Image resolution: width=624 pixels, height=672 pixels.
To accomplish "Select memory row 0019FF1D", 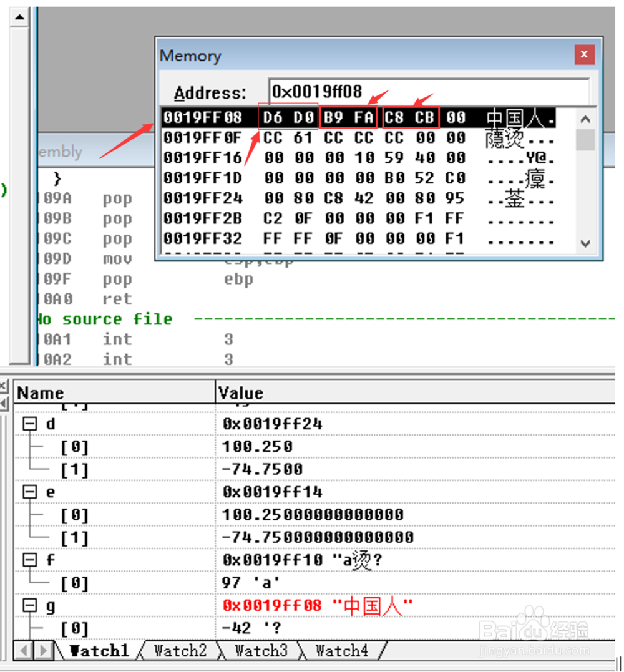I will pos(358,178).
